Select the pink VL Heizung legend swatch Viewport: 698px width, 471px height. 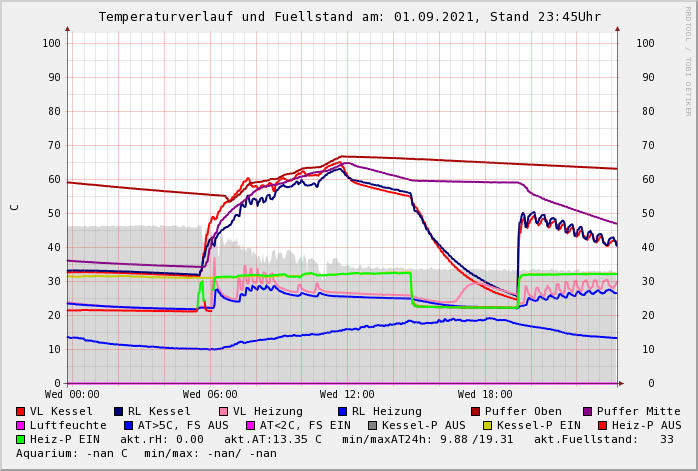point(224,411)
